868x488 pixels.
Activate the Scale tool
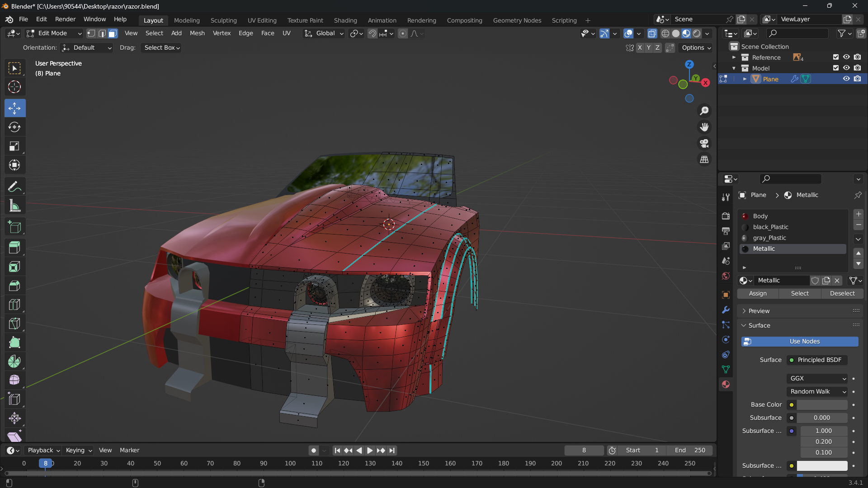[14, 146]
